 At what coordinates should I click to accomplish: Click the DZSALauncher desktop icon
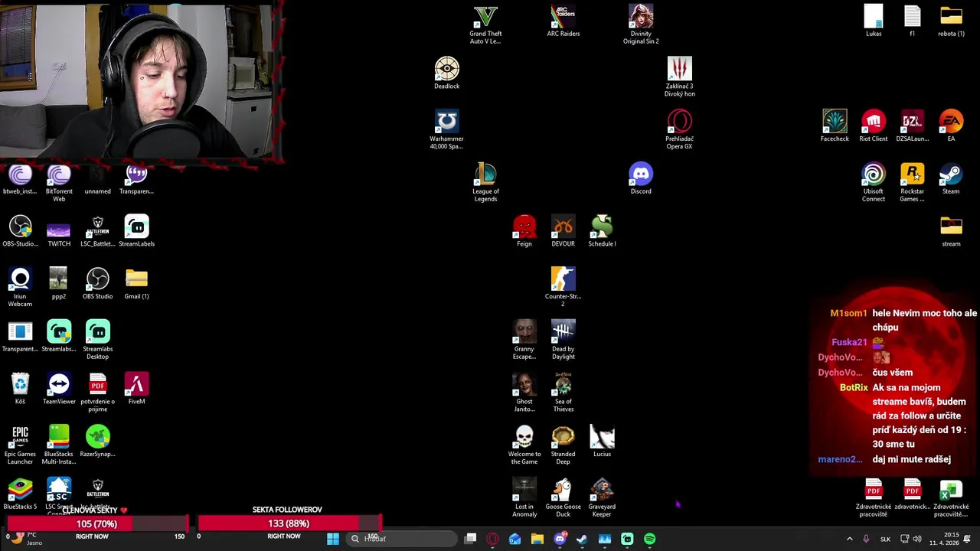(912, 126)
